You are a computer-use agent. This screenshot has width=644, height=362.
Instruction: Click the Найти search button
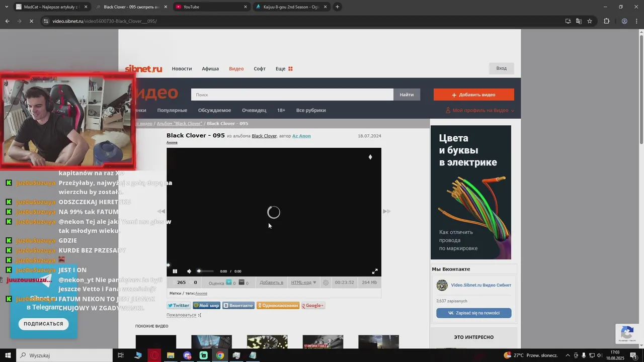(x=407, y=95)
